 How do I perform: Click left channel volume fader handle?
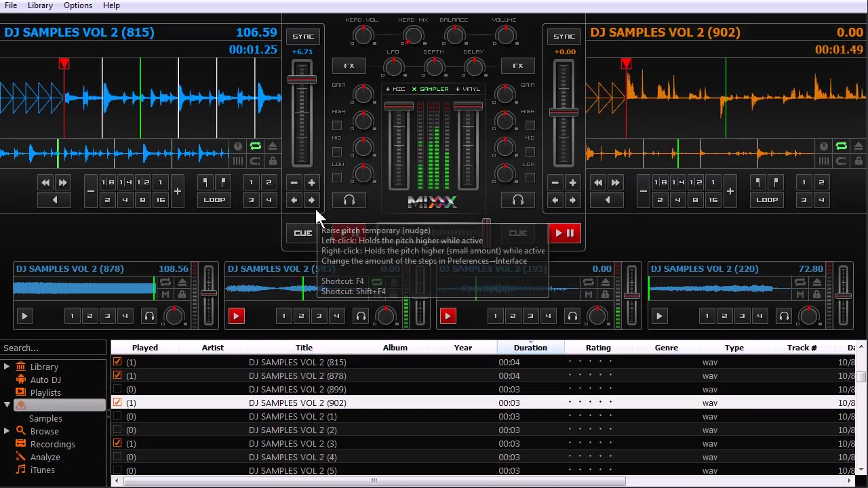pyautogui.click(x=399, y=106)
